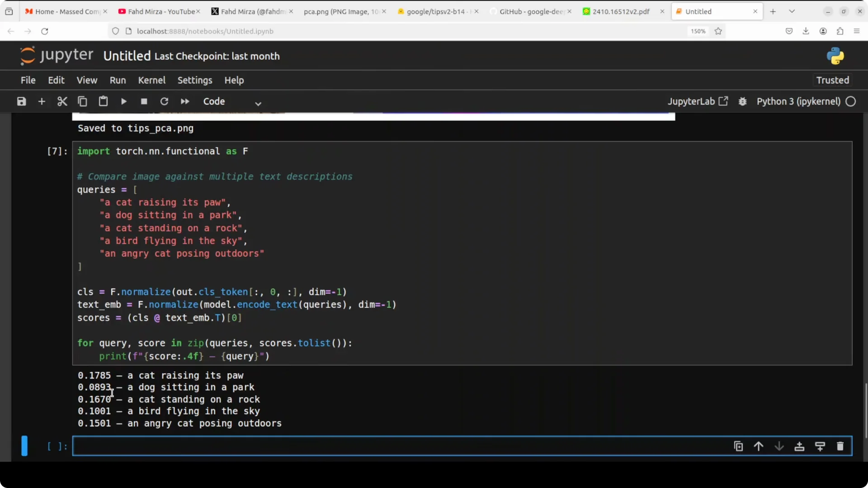The width and height of the screenshot is (868, 488).
Task: Insert a cell below the active cell
Action: point(820,446)
